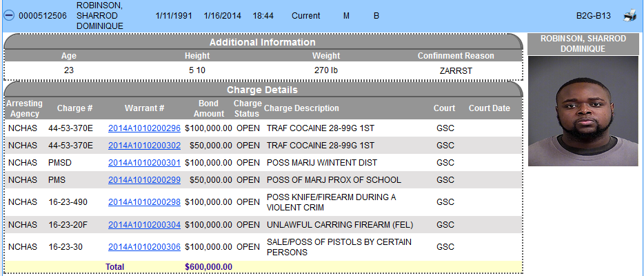Open warrant 2014A1010200296 link
The image size is (644, 276).
tap(144, 128)
